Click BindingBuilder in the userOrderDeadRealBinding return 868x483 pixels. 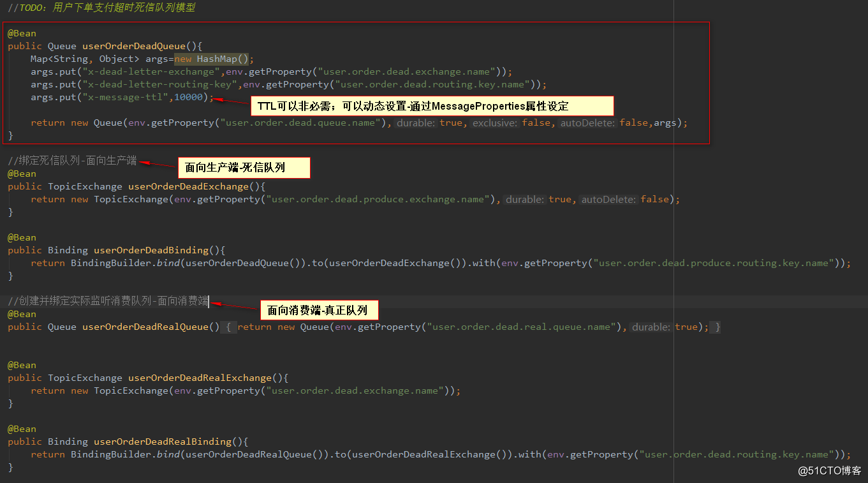tap(111, 454)
